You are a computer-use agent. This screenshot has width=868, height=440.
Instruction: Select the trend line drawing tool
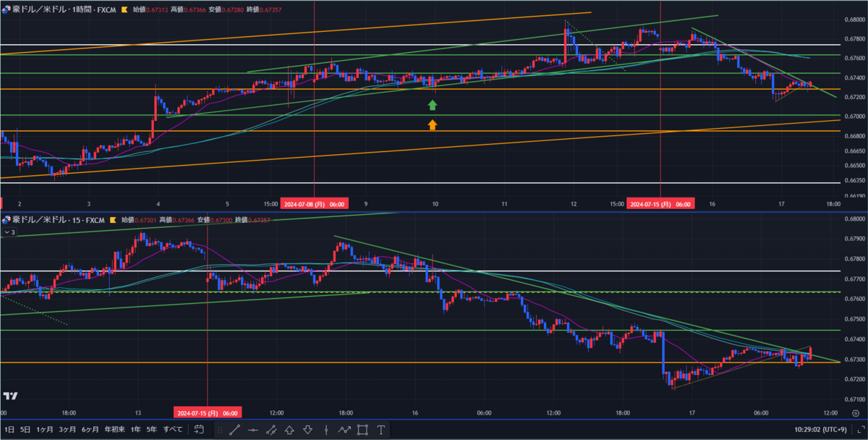(235, 430)
